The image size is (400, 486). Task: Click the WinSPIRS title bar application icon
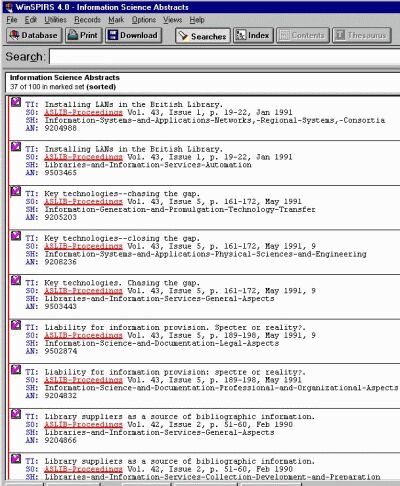tap(8, 7)
